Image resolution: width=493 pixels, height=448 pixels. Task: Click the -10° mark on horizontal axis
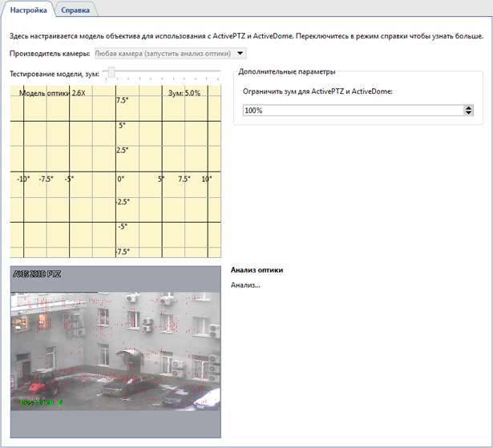coord(22,179)
